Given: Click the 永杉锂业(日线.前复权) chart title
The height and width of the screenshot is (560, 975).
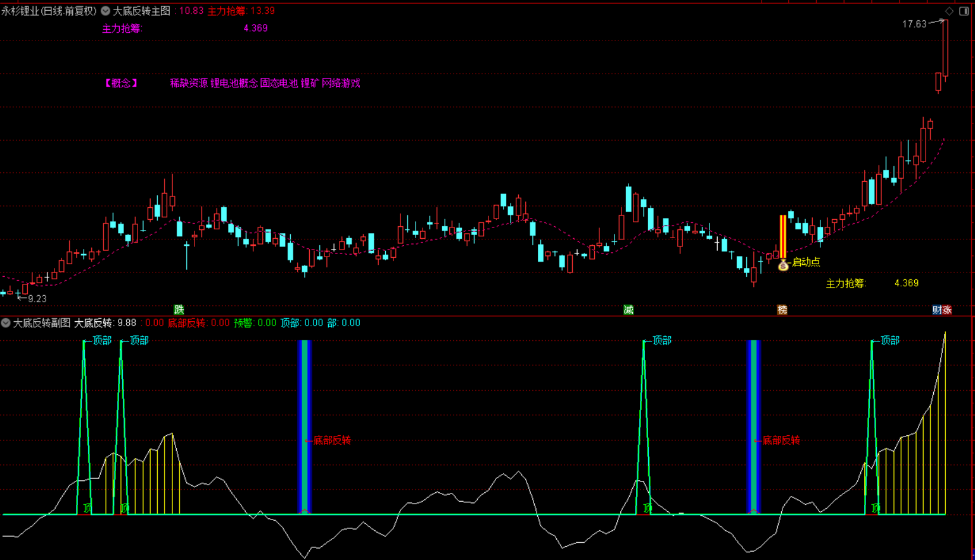Looking at the screenshot, I should point(49,11).
